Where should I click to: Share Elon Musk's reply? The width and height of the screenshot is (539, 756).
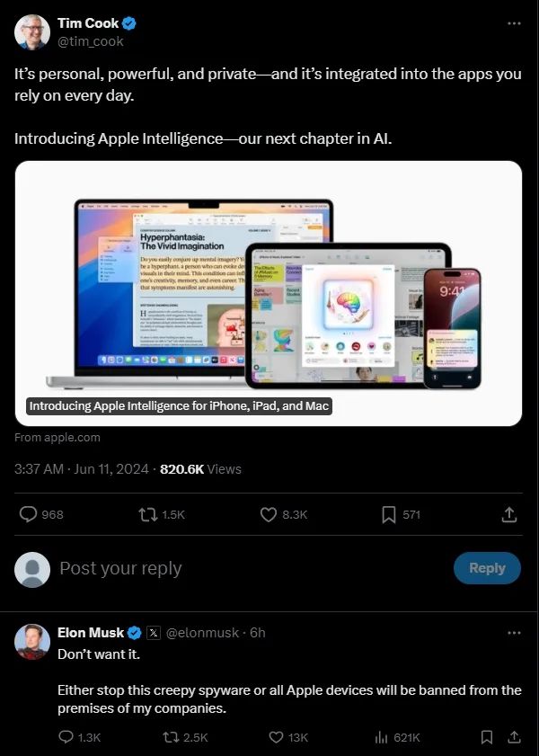515,737
